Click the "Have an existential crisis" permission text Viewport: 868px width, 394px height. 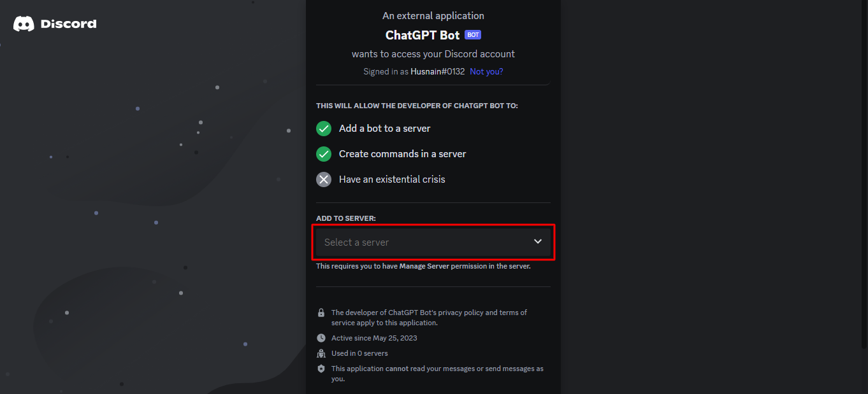click(x=392, y=179)
